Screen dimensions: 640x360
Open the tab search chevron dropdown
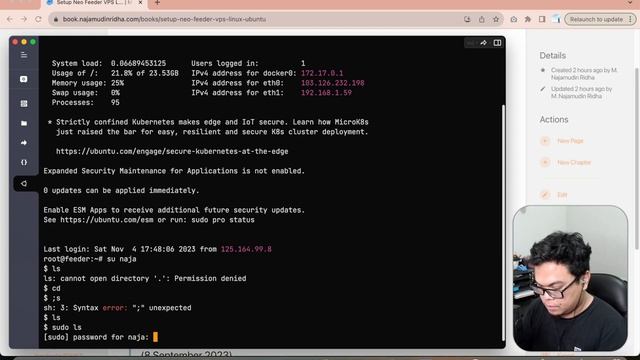point(631,3)
